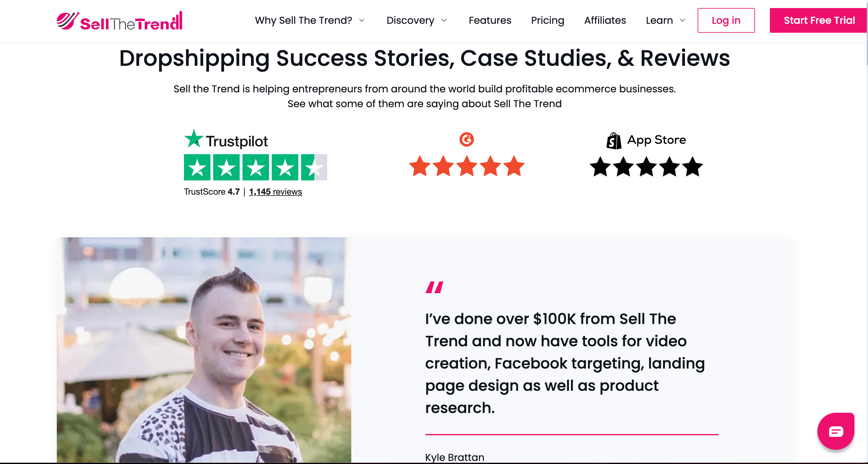868x464 pixels.
Task: Click the Trustpilot green rating stars
Action: click(x=255, y=167)
